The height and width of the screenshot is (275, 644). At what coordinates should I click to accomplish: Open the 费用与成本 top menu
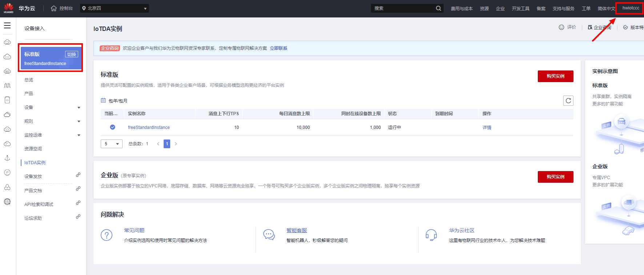(462, 8)
